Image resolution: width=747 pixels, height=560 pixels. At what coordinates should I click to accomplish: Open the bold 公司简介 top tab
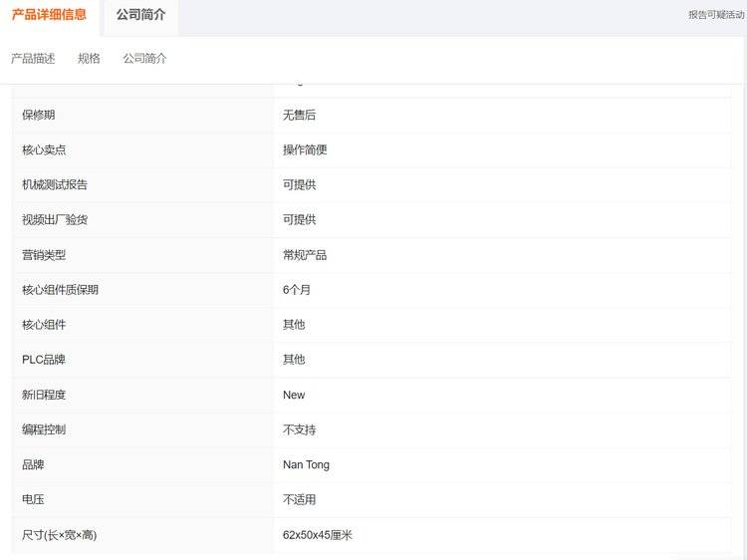pyautogui.click(x=140, y=15)
